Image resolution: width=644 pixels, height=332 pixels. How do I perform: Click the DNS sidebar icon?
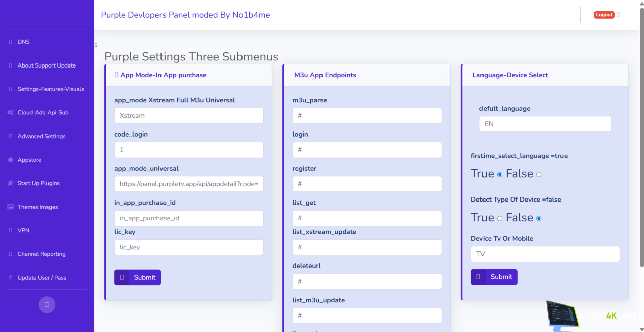click(11, 42)
